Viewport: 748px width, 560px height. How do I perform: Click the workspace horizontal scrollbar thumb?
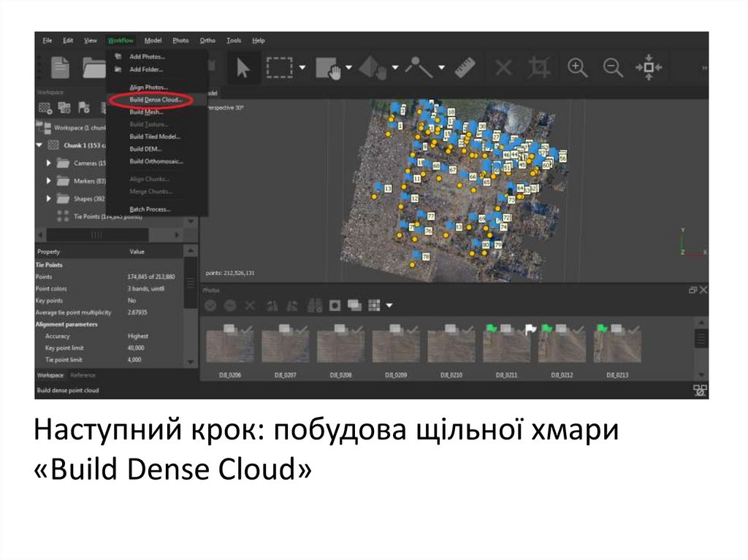tap(97, 235)
